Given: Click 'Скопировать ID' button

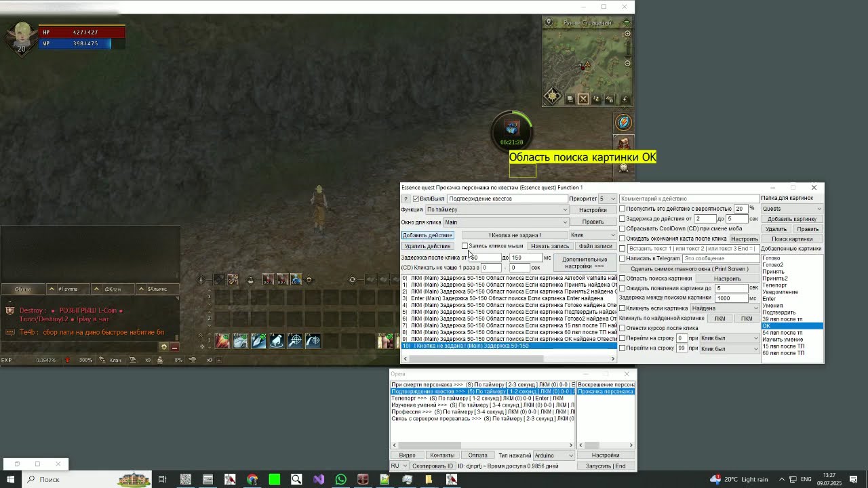Looking at the screenshot, I should point(433,466).
